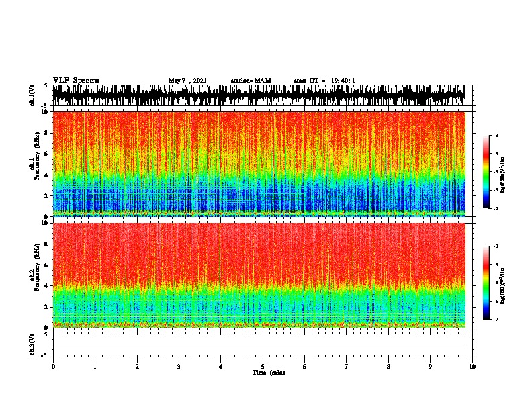Click the "-7" label on ch.2 color scale
Image resolution: width=532 pixels, height=411 pixels.
point(495,319)
